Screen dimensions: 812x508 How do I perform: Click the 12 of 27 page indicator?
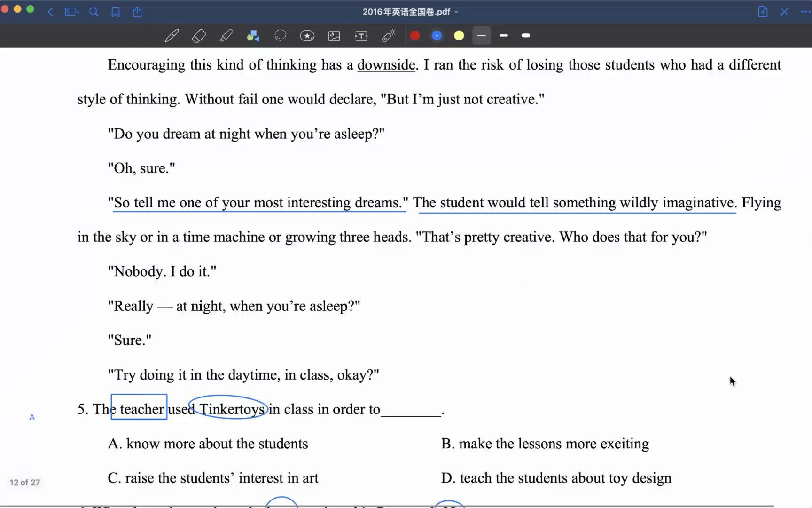click(25, 483)
